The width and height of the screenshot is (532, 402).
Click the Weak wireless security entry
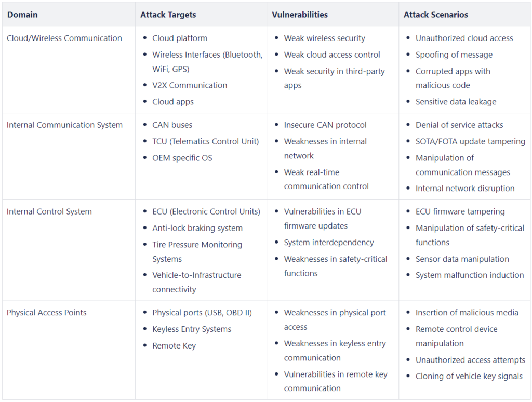point(324,38)
